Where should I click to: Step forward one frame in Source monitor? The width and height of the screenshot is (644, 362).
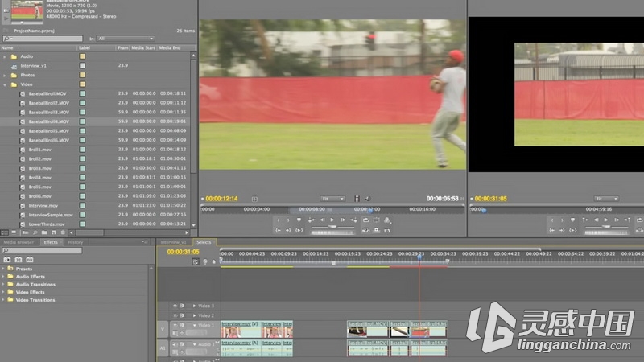pos(343,220)
